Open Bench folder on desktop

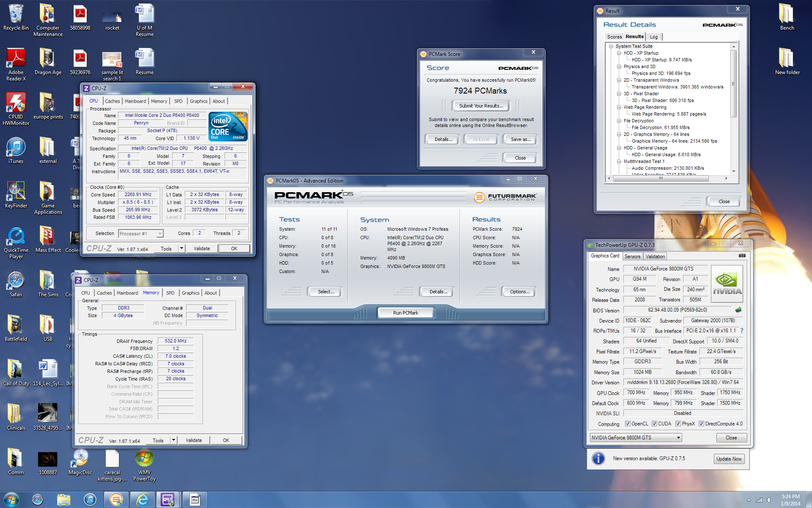pyautogui.click(x=787, y=17)
